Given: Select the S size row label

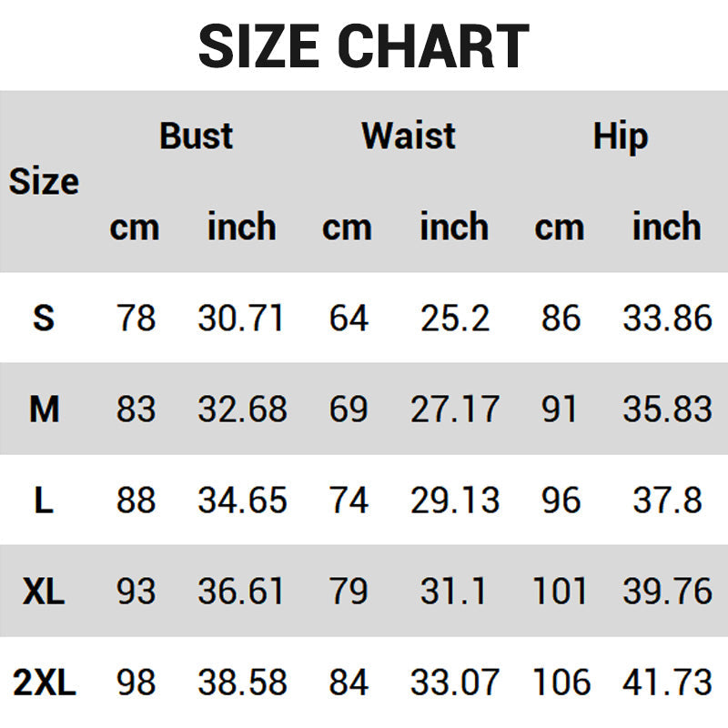Looking at the screenshot, I should [x=44, y=318].
